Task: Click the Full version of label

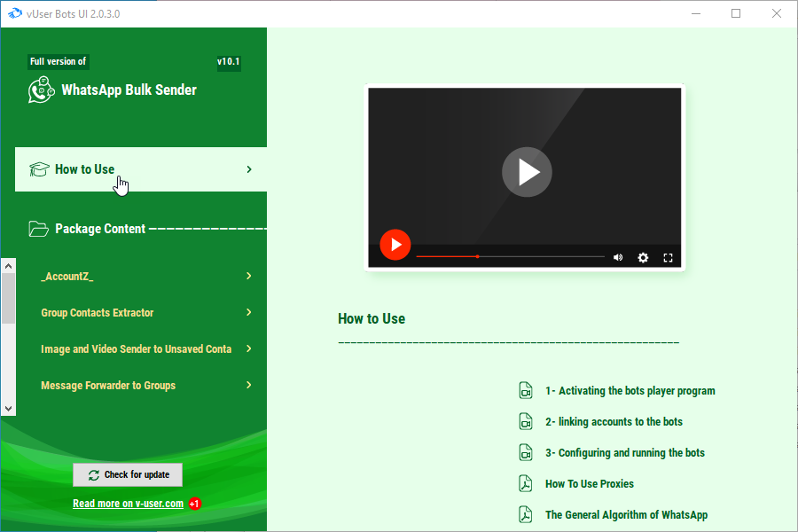Action: (x=58, y=61)
